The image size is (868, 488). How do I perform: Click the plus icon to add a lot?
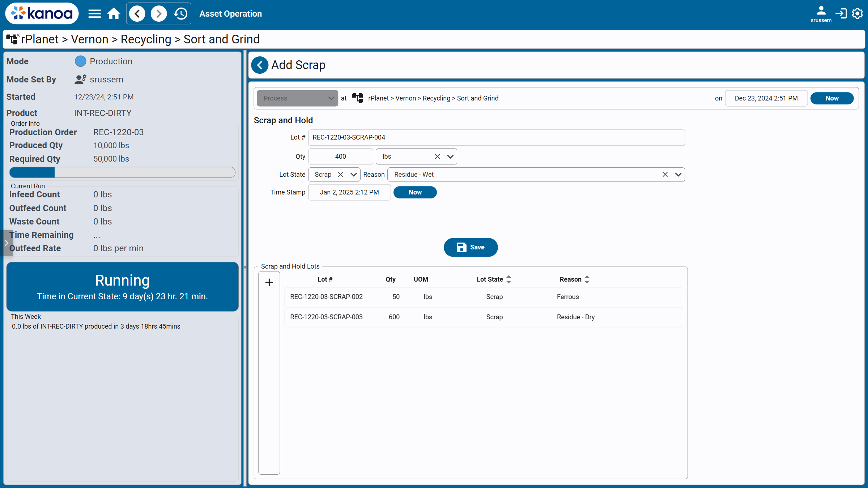[269, 283]
